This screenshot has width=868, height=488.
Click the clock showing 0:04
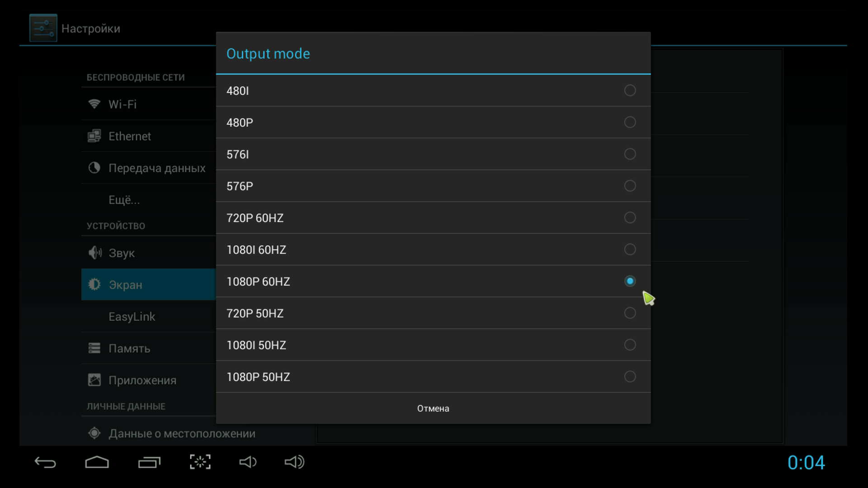pyautogui.click(x=806, y=463)
